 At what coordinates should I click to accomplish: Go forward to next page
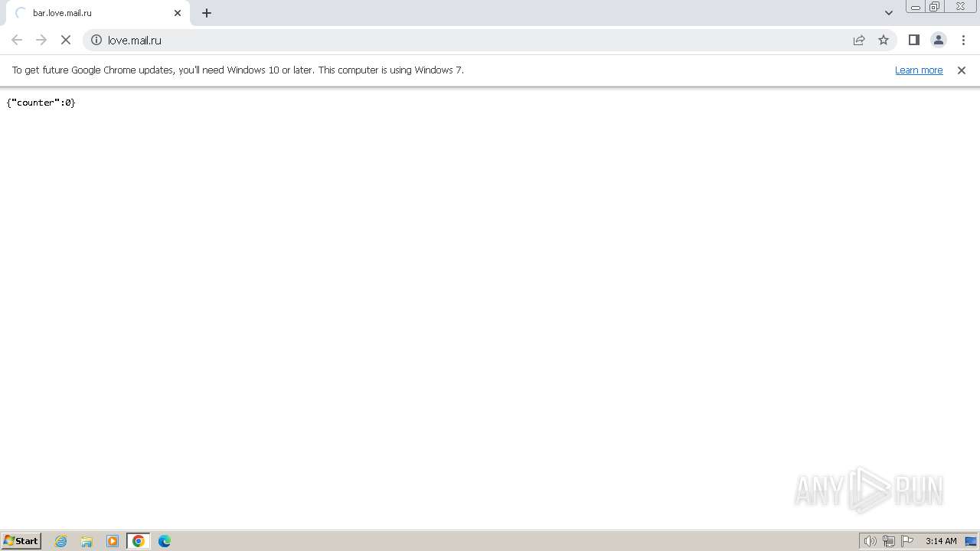(41, 40)
